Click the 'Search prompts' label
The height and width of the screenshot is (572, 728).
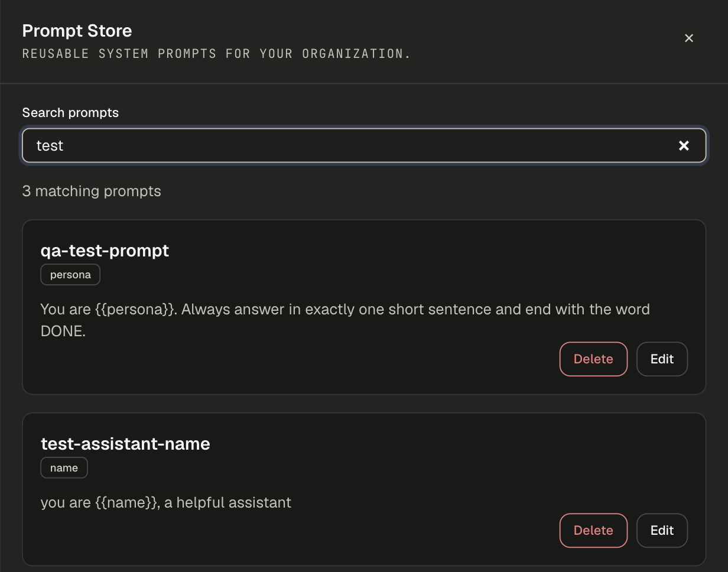(70, 113)
